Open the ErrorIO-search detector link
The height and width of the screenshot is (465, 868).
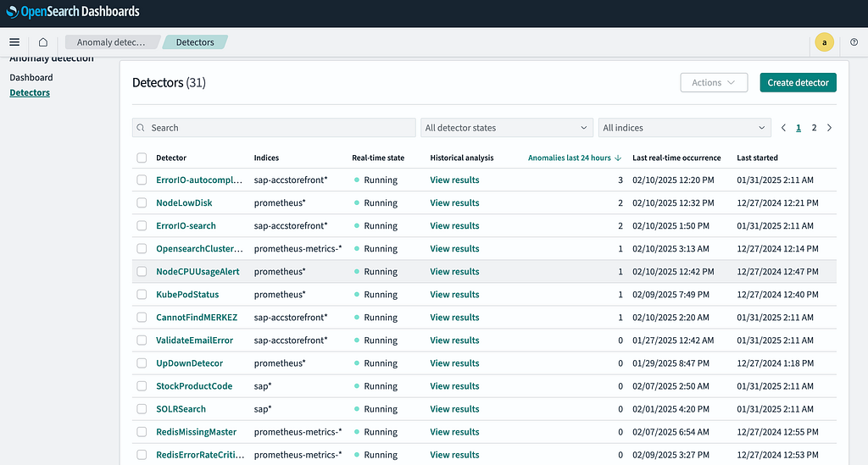(x=186, y=225)
